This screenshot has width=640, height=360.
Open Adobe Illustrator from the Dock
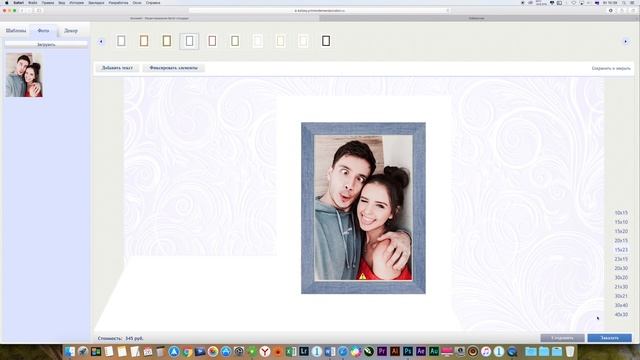tap(395, 351)
